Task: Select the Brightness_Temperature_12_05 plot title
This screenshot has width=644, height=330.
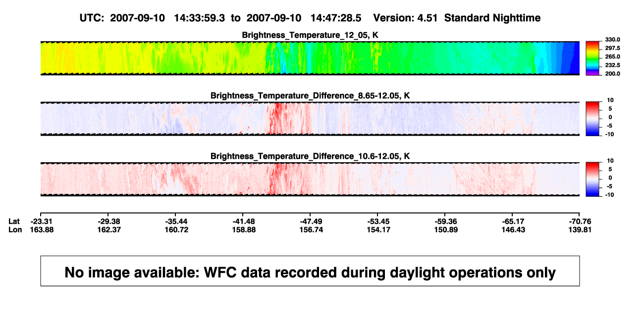Action: (x=310, y=35)
